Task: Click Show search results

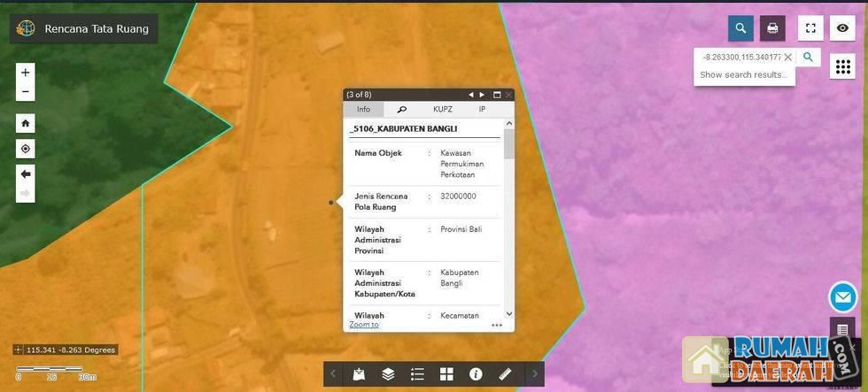Action: [743, 75]
